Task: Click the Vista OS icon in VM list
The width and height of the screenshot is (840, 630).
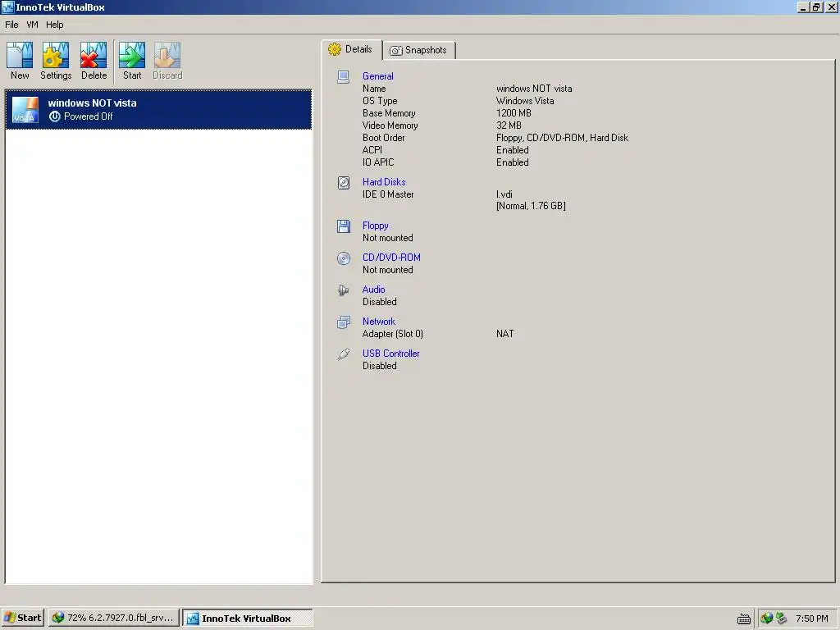Action: pos(25,110)
